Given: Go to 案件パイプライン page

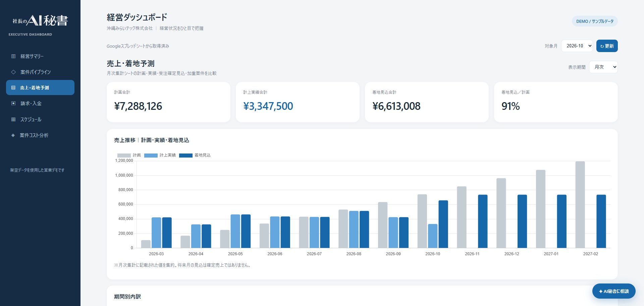Looking at the screenshot, I should (40, 72).
